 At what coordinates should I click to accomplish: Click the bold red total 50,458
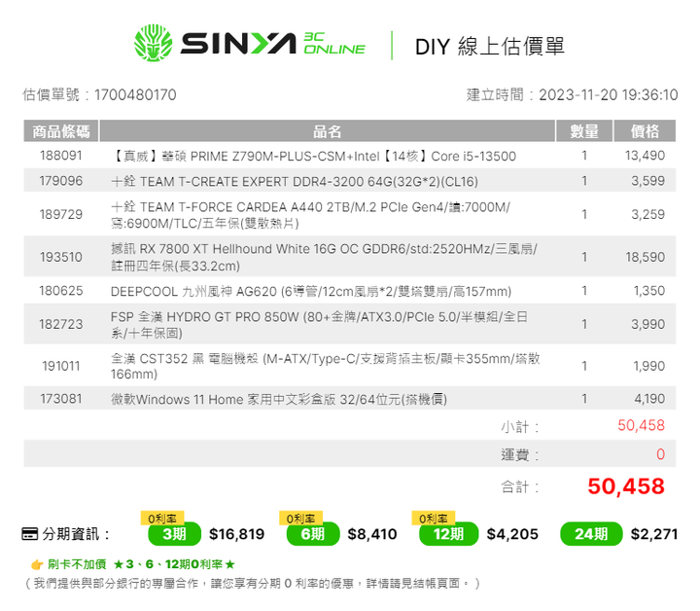(626, 486)
